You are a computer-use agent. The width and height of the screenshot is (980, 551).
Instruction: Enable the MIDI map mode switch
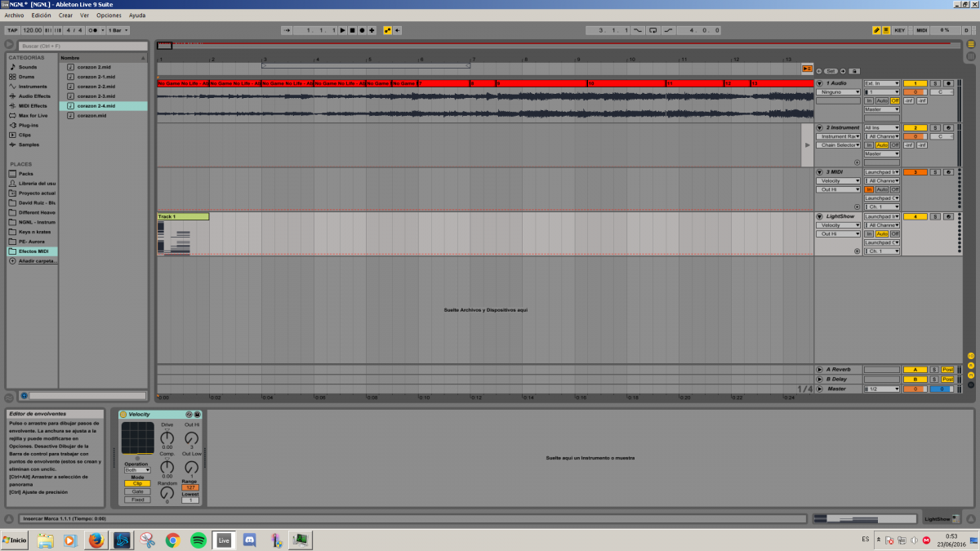pos(922,30)
